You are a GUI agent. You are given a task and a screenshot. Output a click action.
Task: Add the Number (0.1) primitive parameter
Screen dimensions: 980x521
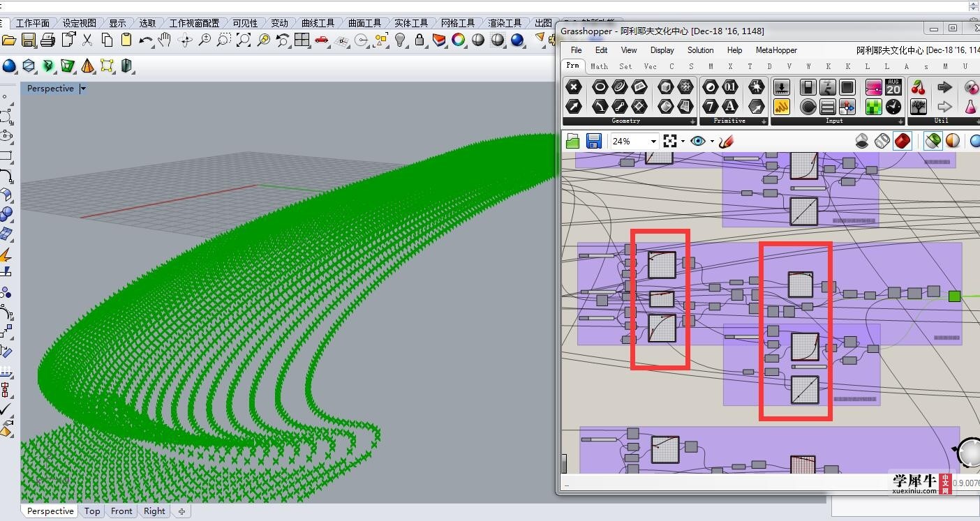coord(729,87)
